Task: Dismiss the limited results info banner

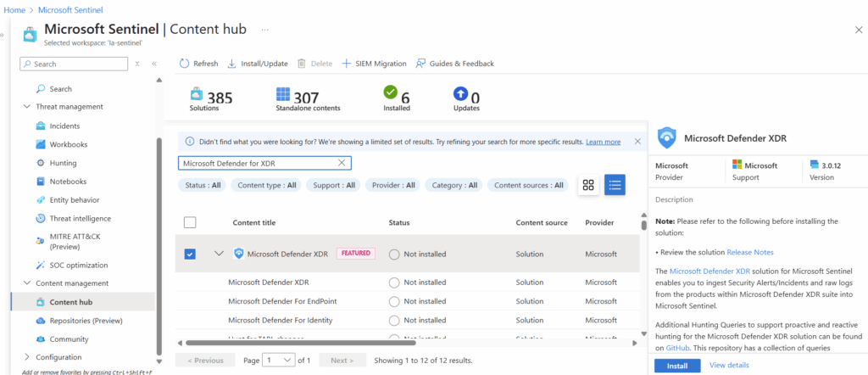Action: tap(637, 142)
